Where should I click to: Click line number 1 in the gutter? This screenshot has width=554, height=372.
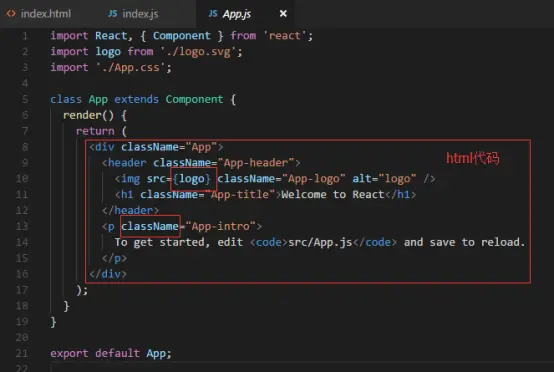point(25,36)
